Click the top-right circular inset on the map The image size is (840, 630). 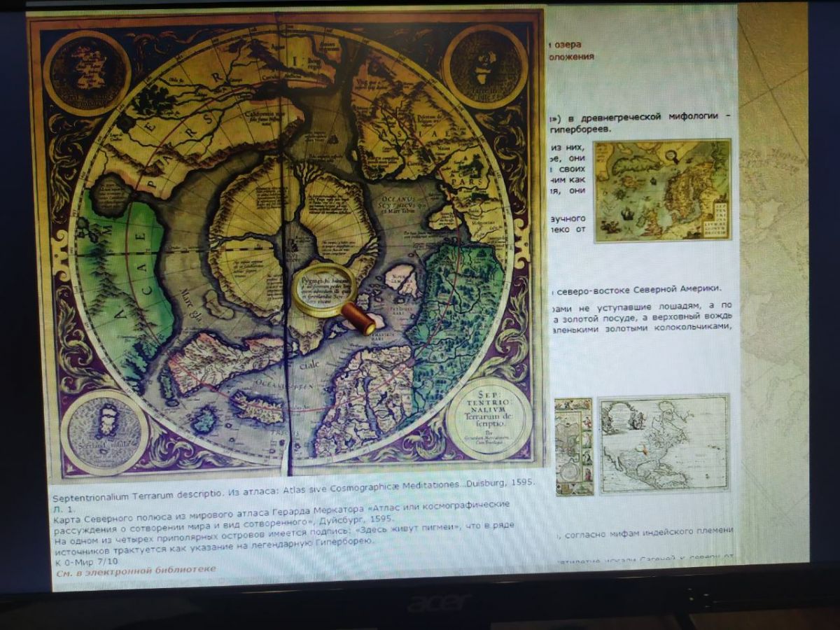(484, 66)
